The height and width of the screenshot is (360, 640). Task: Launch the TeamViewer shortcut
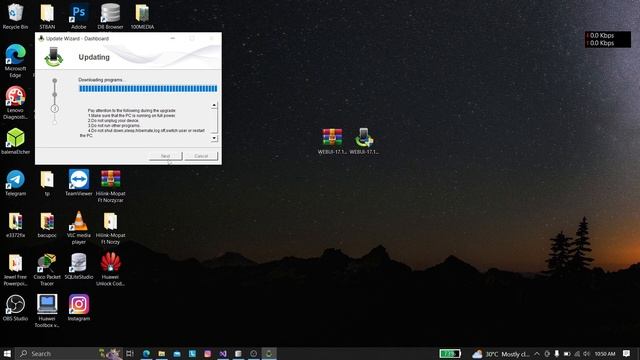[x=79, y=183]
